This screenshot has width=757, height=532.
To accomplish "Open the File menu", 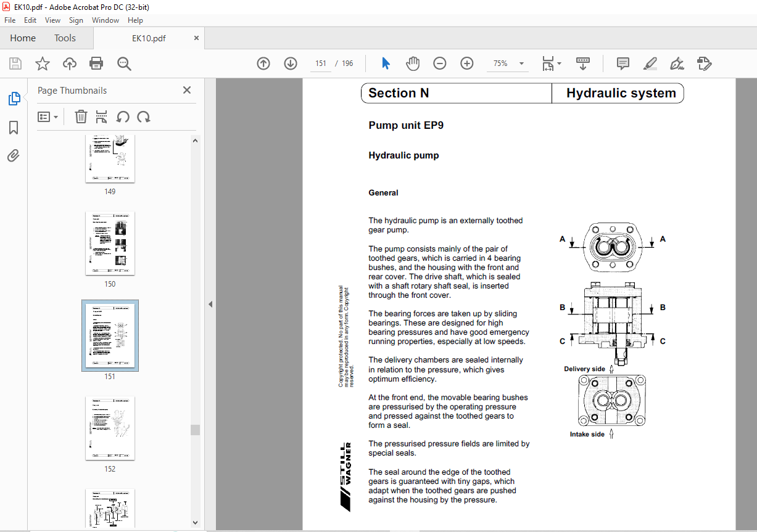I will 10,20.
